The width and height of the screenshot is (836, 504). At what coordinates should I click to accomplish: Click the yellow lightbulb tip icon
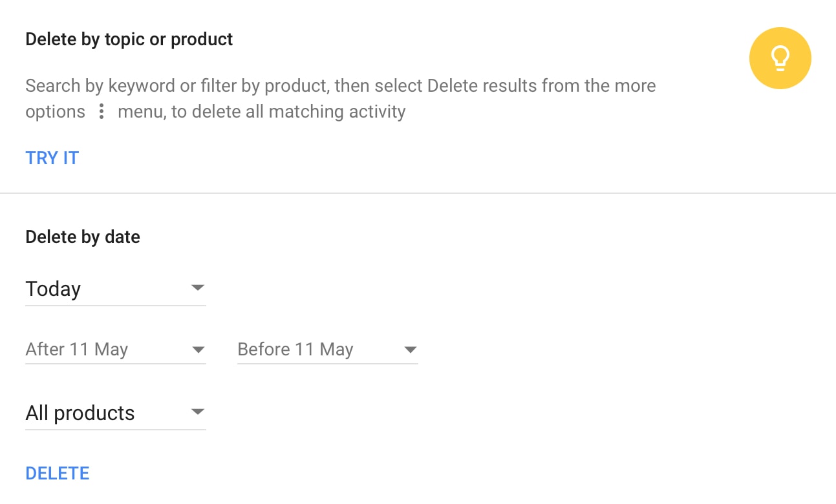point(780,58)
